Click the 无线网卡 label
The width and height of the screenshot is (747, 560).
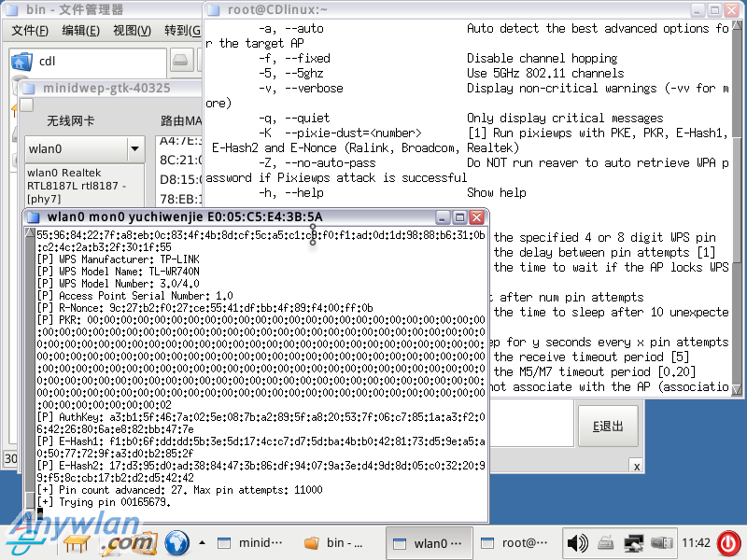tap(71, 121)
